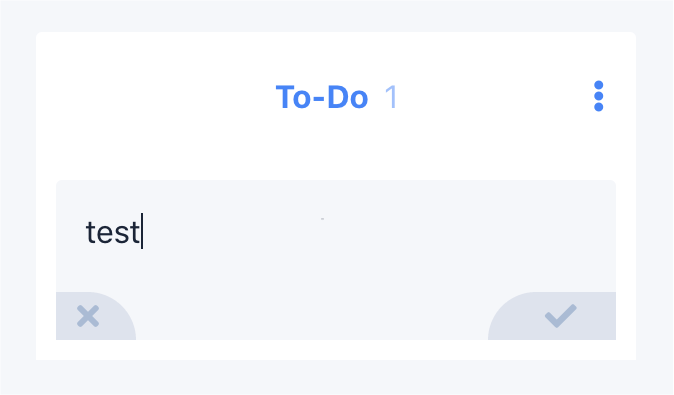Tap the gray rounded checkmark tab
This screenshot has width=674, height=395.
coord(552,316)
